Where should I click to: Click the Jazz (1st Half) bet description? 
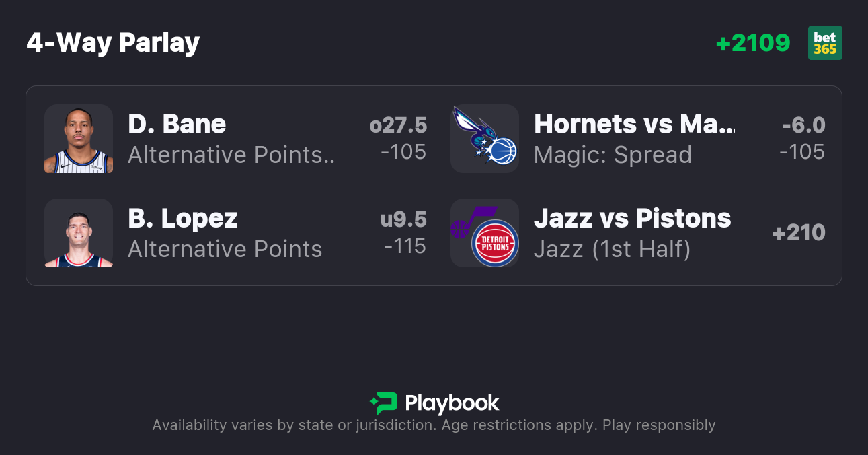[612, 250]
